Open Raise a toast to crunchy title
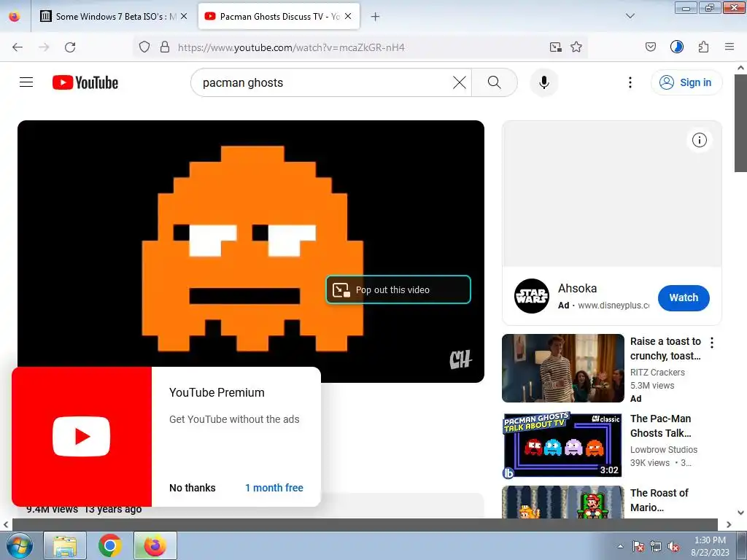 (665, 349)
